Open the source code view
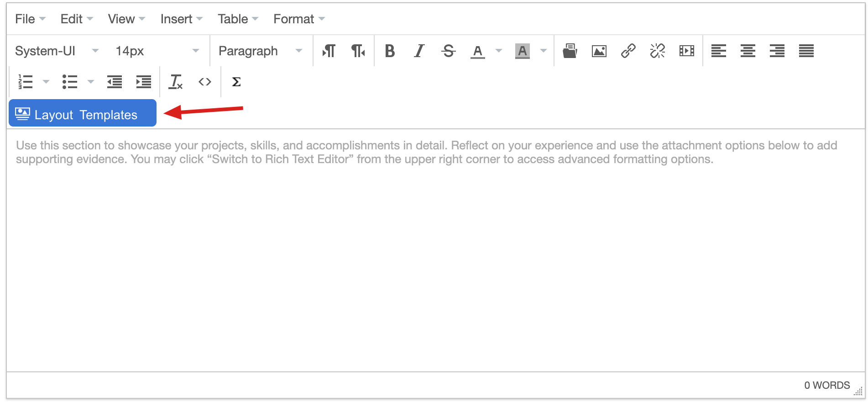 point(204,82)
